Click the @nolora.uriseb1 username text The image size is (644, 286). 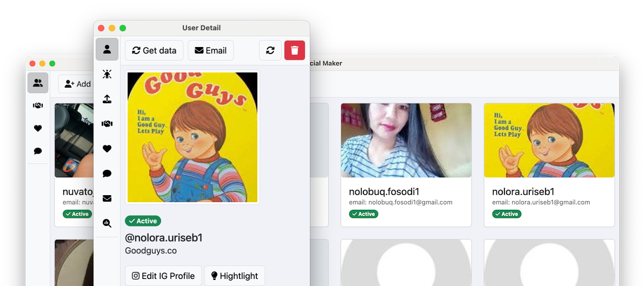[164, 238]
